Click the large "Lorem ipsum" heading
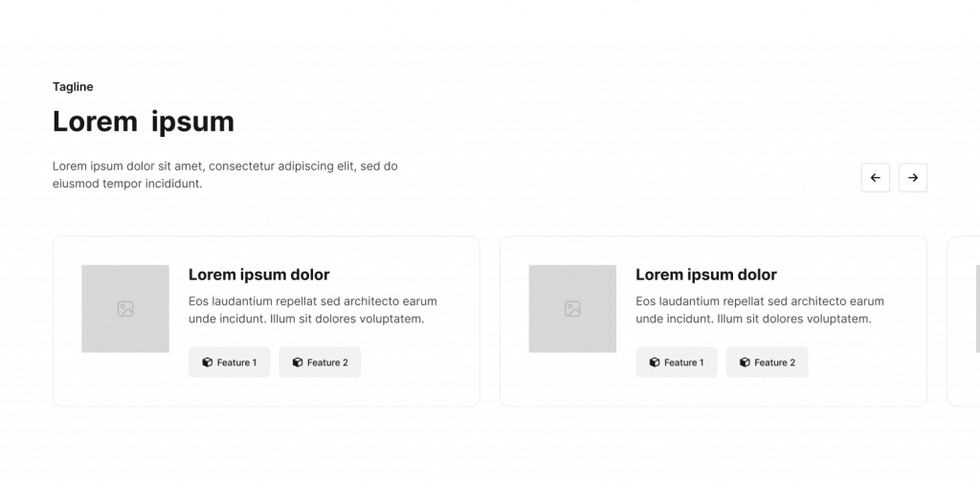Viewport: 980px width, 485px height. point(143,121)
